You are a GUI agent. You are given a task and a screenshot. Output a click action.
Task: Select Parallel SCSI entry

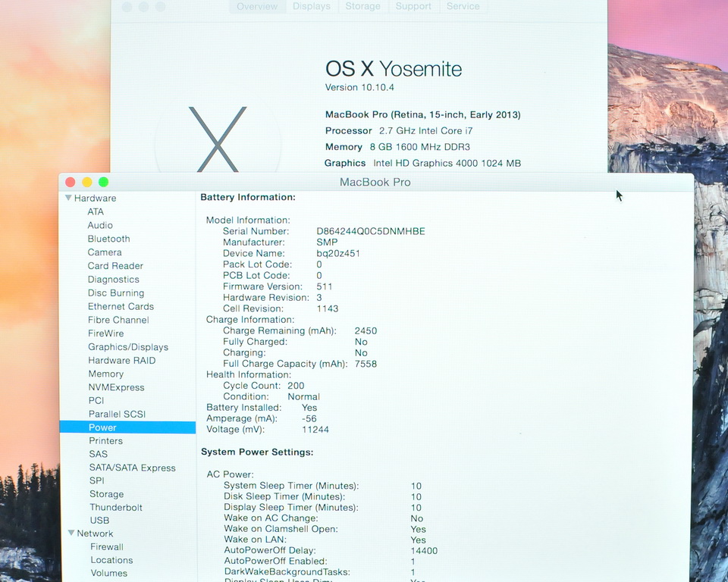[117, 414]
